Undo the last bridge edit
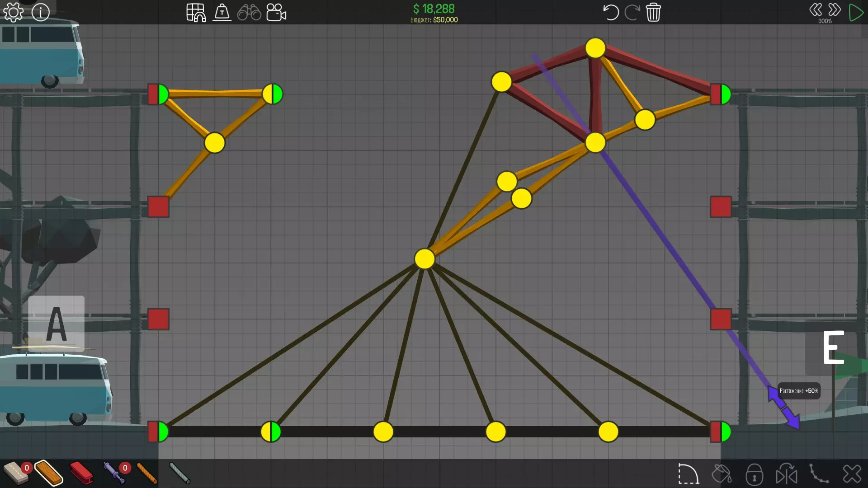 (x=611, y=12)
